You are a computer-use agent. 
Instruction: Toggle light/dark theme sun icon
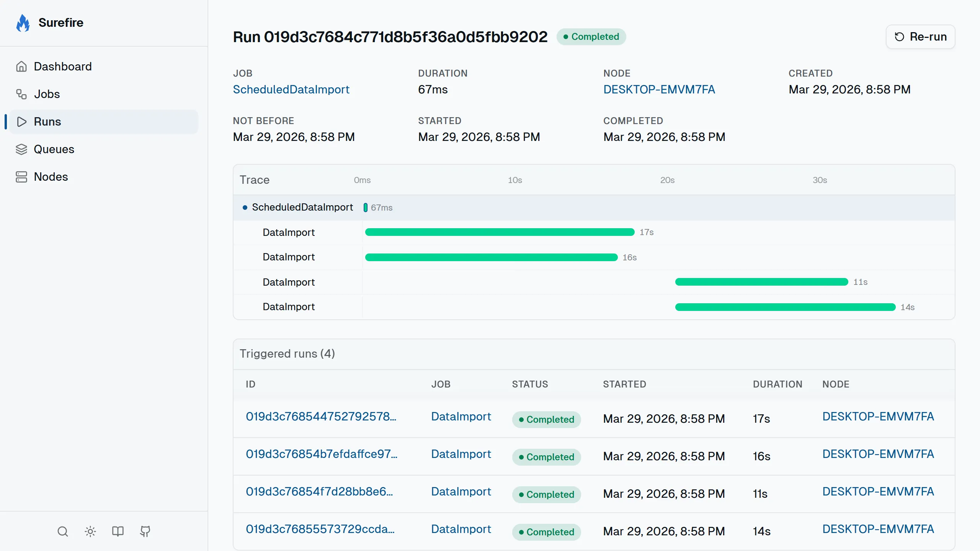pyautogui.click(x=90, y=531)
